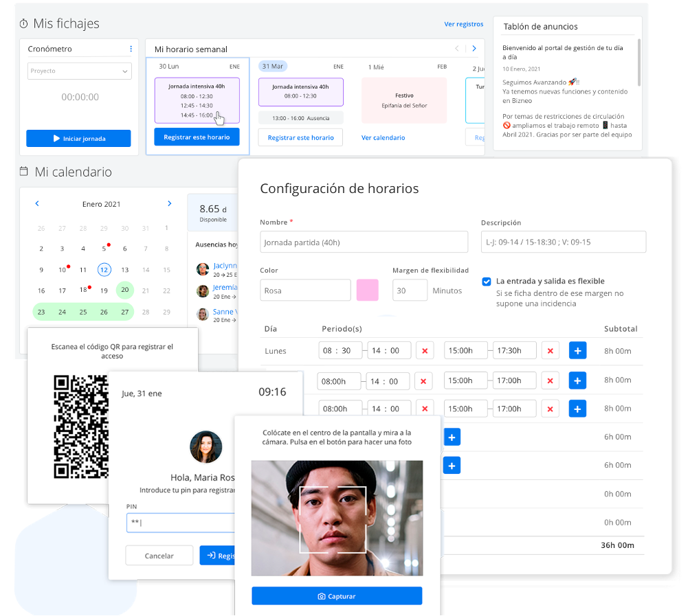
Task: Click the Capturar photo button
Action: click(x=337, y=596)
